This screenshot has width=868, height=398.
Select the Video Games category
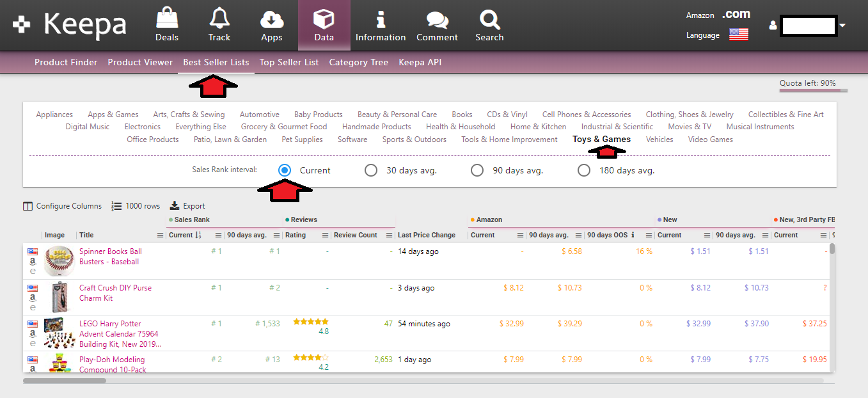coord(711,139)
